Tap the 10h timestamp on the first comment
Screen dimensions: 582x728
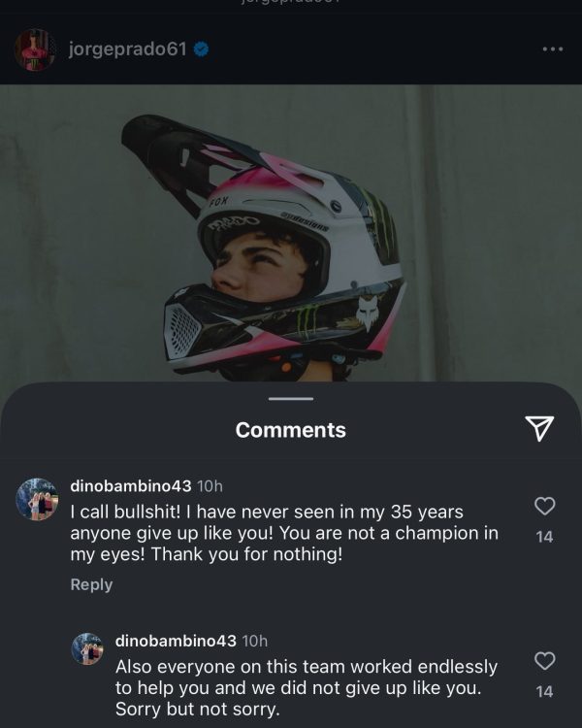click(x=210, y=485)
